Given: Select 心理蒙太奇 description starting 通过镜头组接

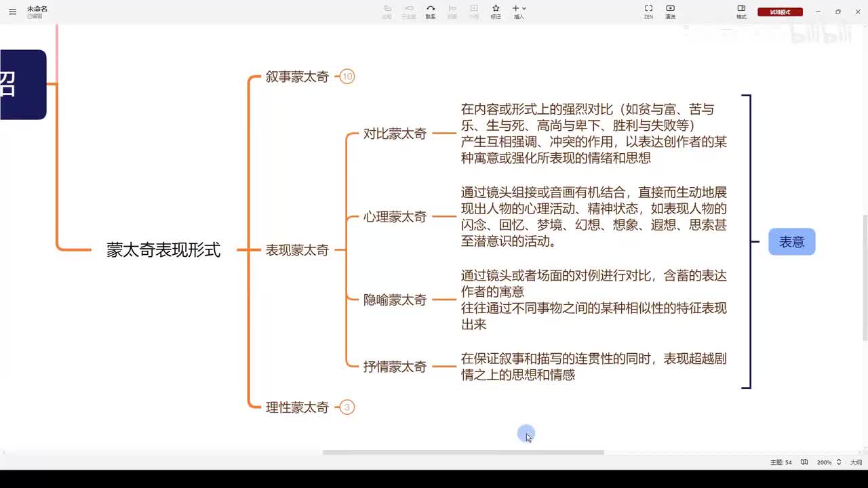Looking at the screenshot, I should coord(593,217).
